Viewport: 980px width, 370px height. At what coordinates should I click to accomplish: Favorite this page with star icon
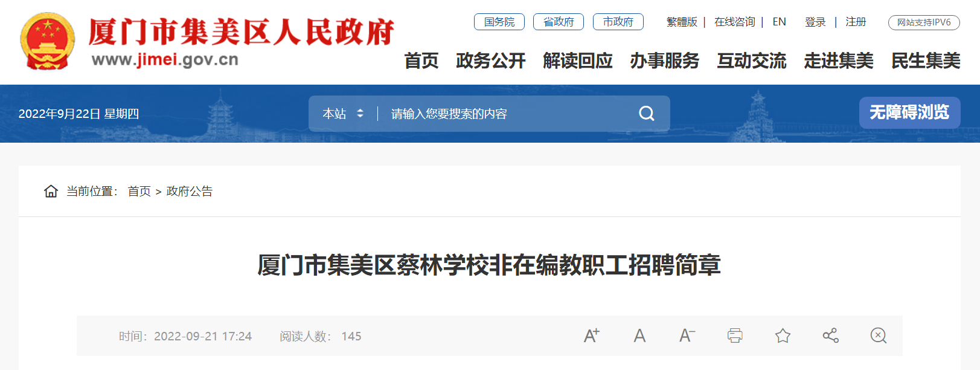point(783,336)
